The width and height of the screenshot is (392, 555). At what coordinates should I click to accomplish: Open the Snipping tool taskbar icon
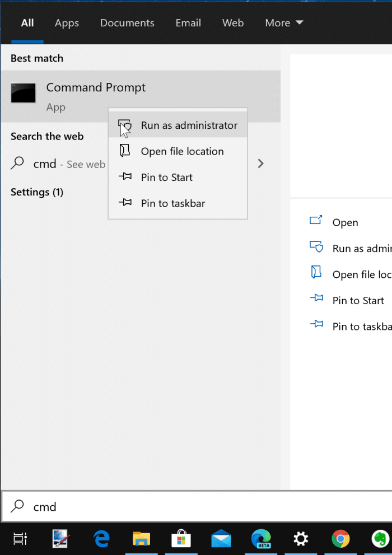(x=60, y=539)
